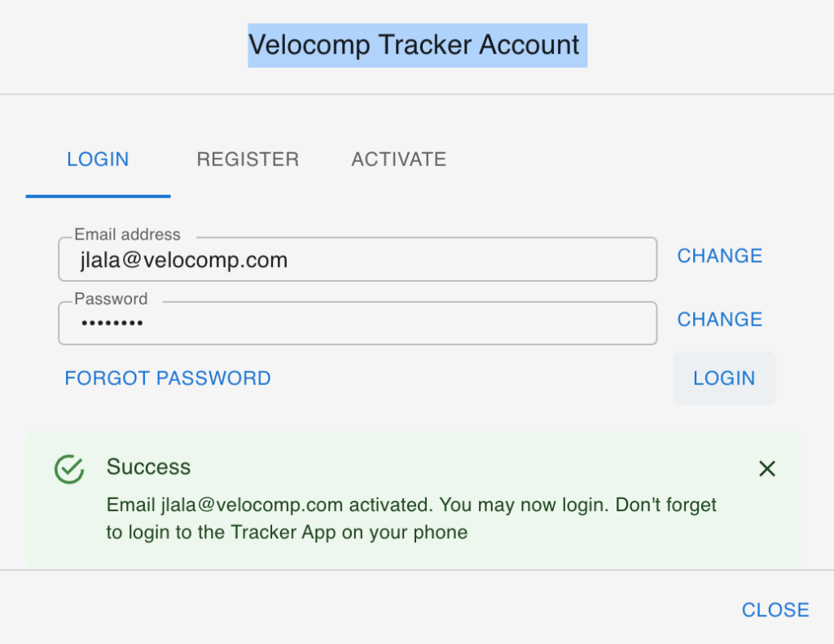Switch to the REGISTER tab
This screenshot has height=644, width=834.
(248, 159)
